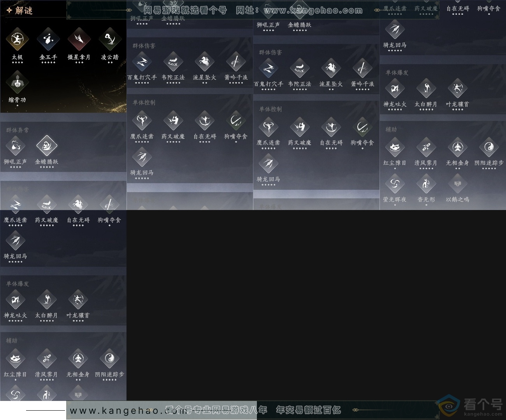
Task: Choose 药叉破魔 icon in second panel from left
Action: (x=173, y=121)
